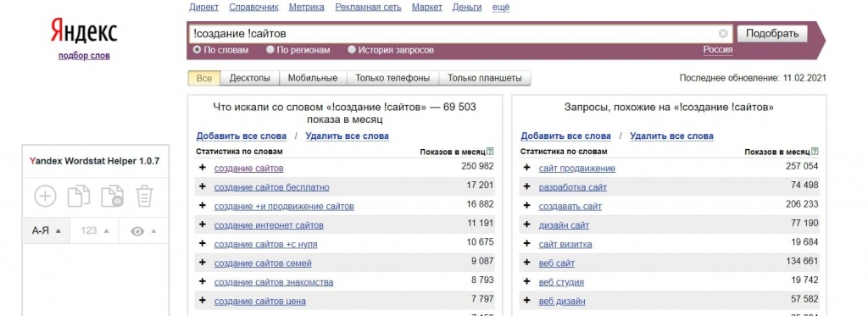Click the search field containing '!создание !сайтов'
The image size is (868, 316).
tap(460, 34)
